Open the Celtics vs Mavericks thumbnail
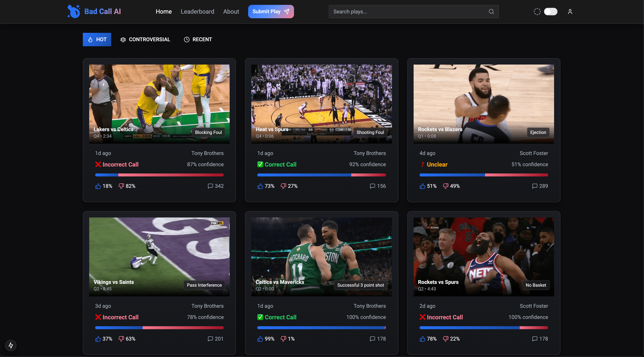The width and height of the screenshot is (644, 357). pos(321,257)
